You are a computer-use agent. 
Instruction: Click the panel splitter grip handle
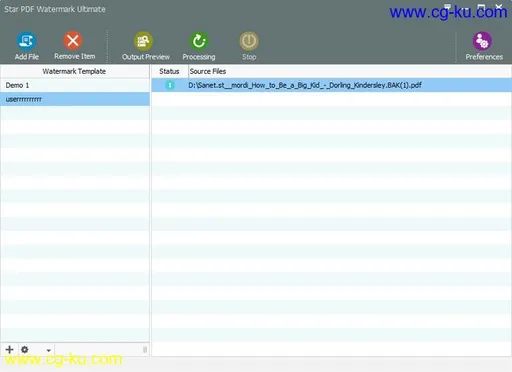[x=145, y=350]
